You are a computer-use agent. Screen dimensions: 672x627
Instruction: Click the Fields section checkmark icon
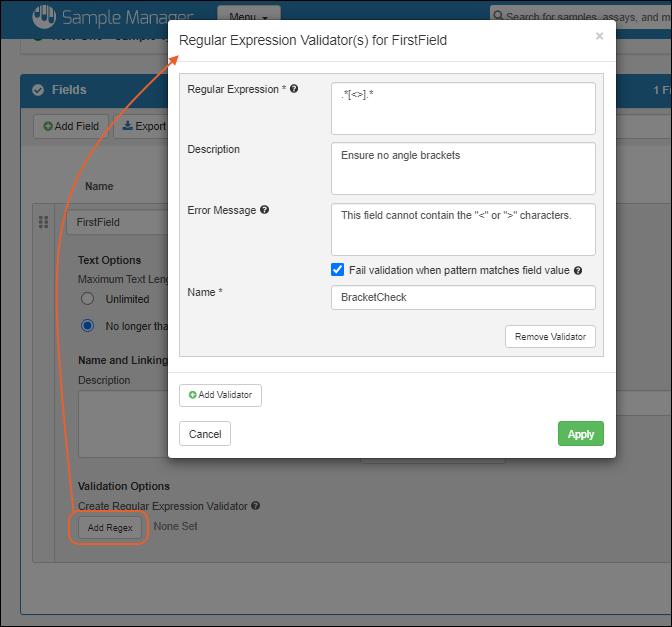(x=38, y=90)
